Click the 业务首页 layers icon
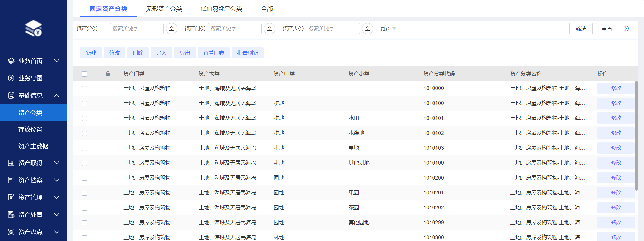This screenshot has height=241, width=644. click(x=11, y=61)
